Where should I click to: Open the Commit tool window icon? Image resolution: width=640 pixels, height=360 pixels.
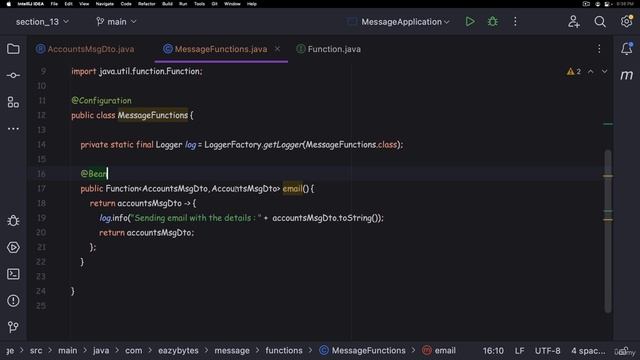coord(13,76)
